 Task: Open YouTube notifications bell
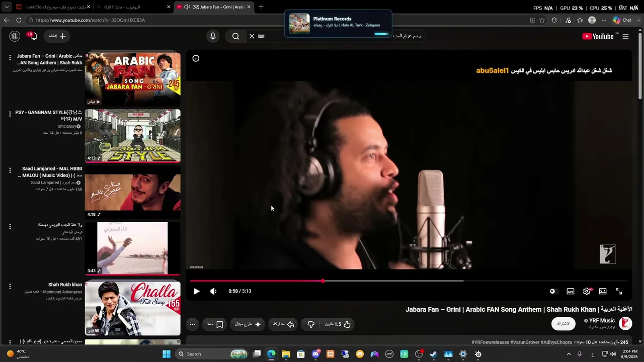click(x=33, y=36)
